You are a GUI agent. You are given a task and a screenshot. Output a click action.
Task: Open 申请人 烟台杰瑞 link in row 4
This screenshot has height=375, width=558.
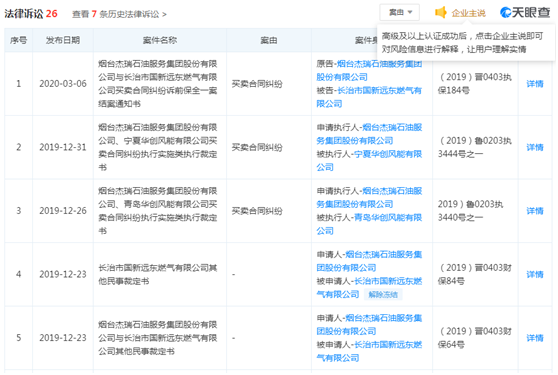[x=369, y=261]
